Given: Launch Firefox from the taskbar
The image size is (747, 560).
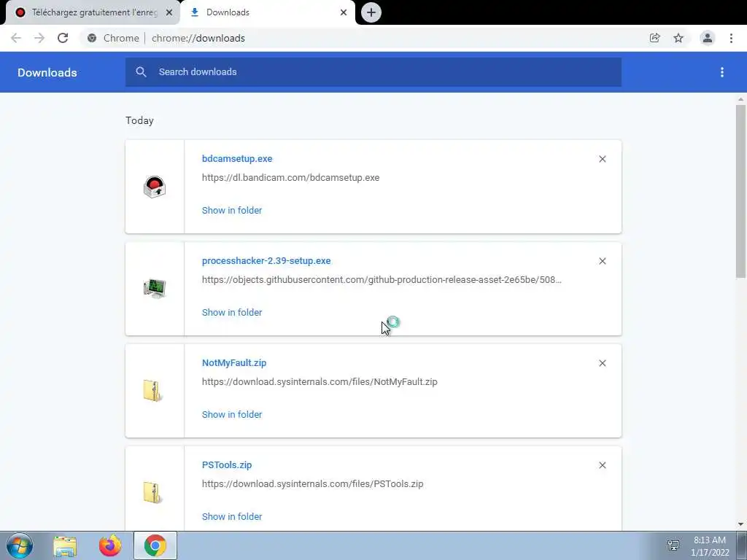Looking at the screenshot, I should 110,545.
